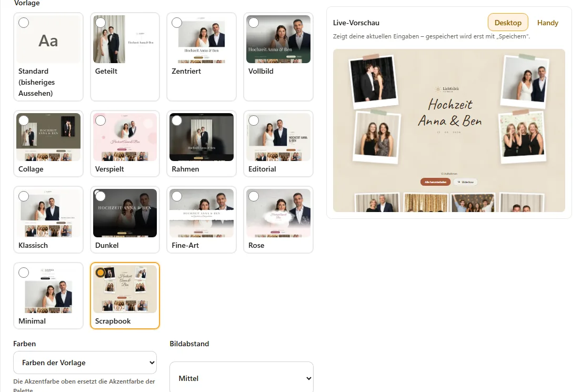Screen dimensions: 581x392
Task: Click the Lichtblick logo in live preview
Action: click(x=447, y=89)
